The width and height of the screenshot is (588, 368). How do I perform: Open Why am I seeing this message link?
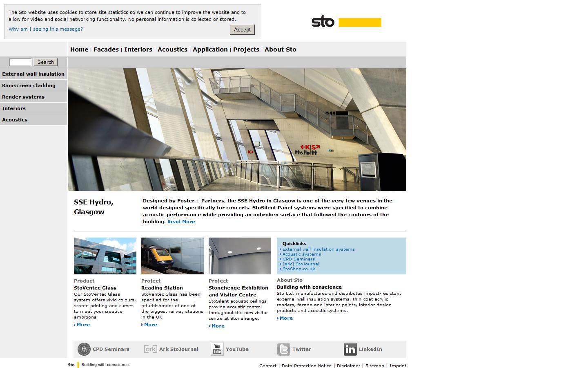45,29
